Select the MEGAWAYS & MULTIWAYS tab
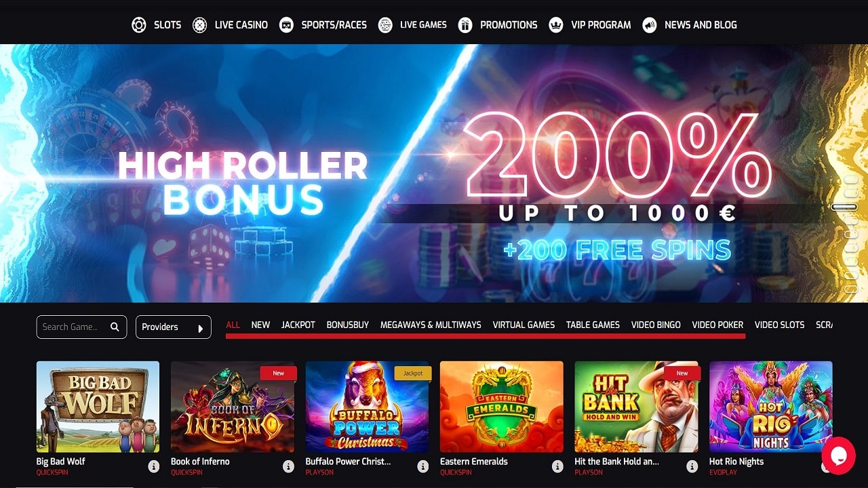868x488 pixels. tap(431, 325)
